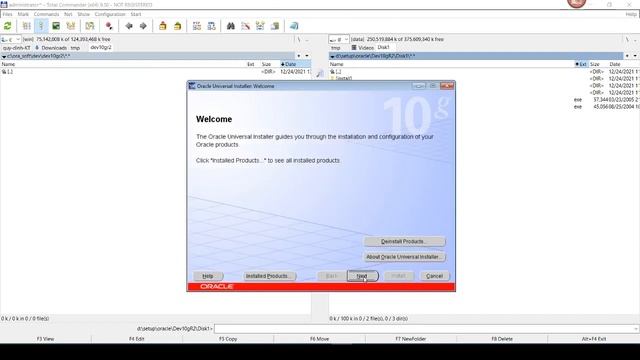Click Deinstall Products button
Viewport: 640px width, 360px height.
[404, 242]
